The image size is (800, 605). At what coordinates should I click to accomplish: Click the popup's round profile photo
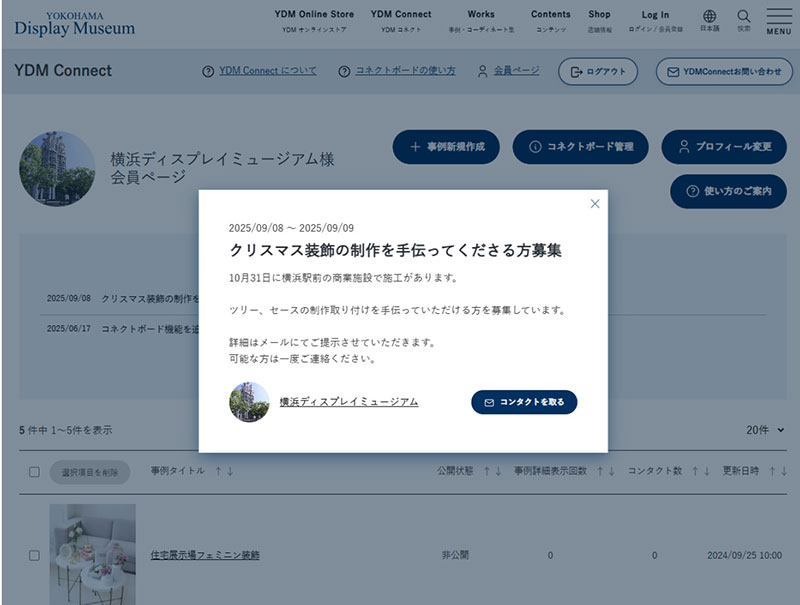click(249, 402)
